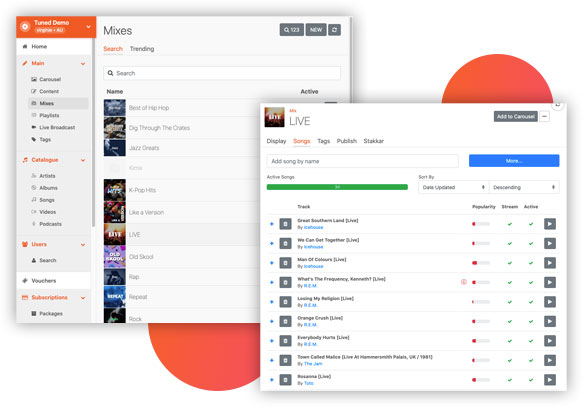
Task: Collapse the Main section chevron
Action: click(x=83, y=64)
